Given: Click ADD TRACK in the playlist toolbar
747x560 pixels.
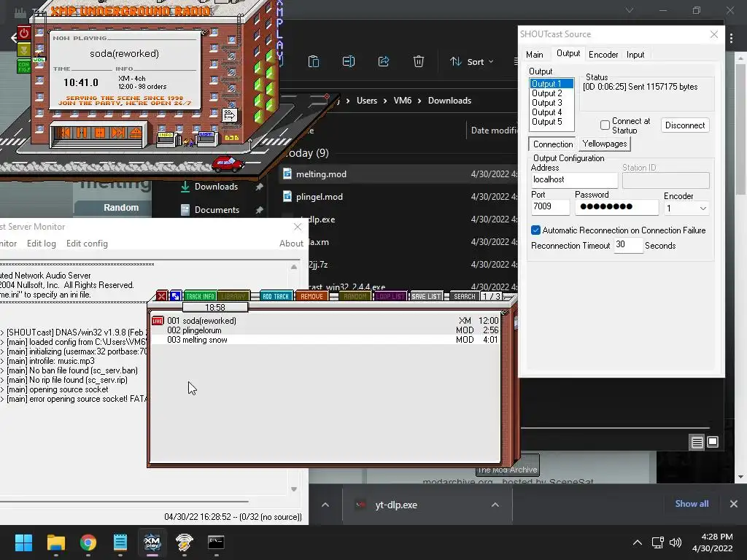Looking at the screenshot, I should tap(275, 296).
